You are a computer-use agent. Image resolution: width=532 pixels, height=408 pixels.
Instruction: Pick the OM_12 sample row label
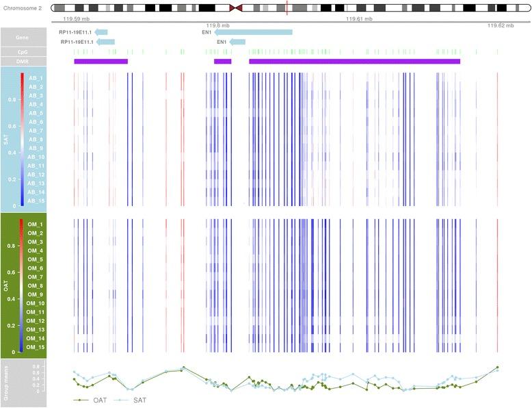point(36,321)
